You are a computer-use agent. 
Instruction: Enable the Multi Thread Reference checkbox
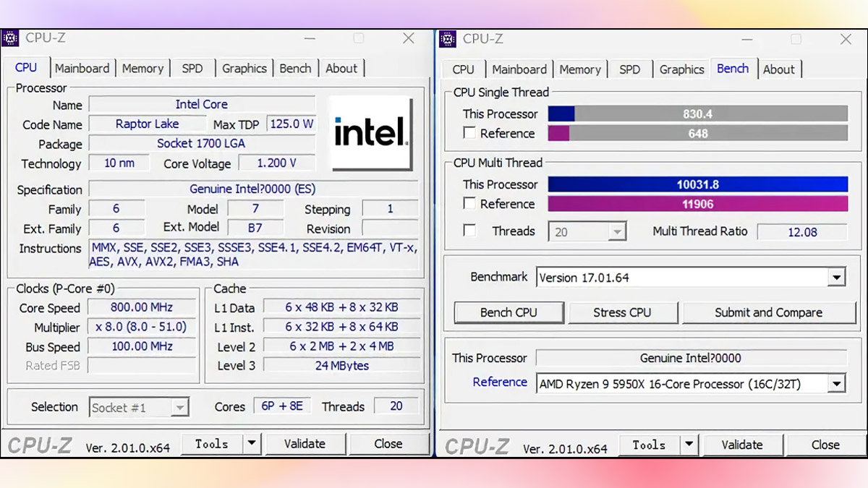[469, 203]
